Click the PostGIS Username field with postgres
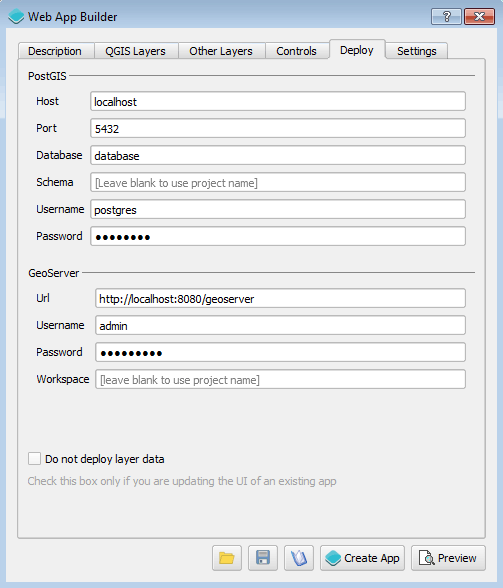The image size is (503, 588). [278, 209]
